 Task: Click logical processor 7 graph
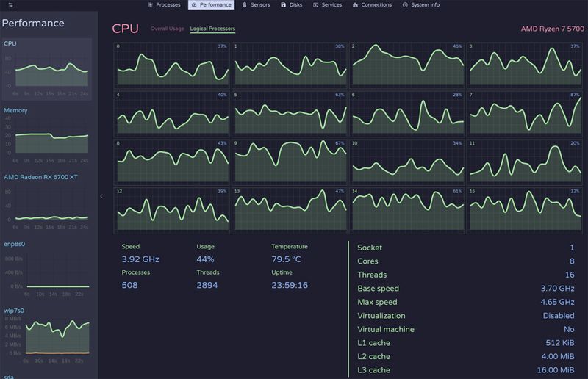point(525,113)
